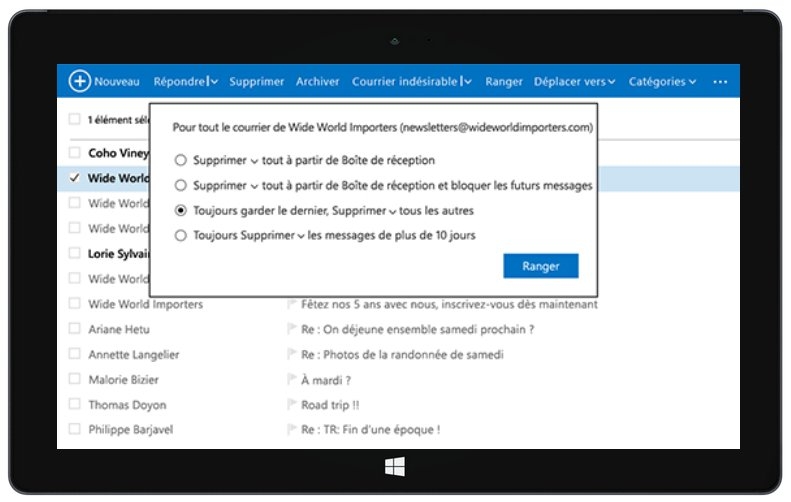Screen dimensions: 791x502
Task: Open the more options ellipsis menu
Action: [x=720, y=82]
